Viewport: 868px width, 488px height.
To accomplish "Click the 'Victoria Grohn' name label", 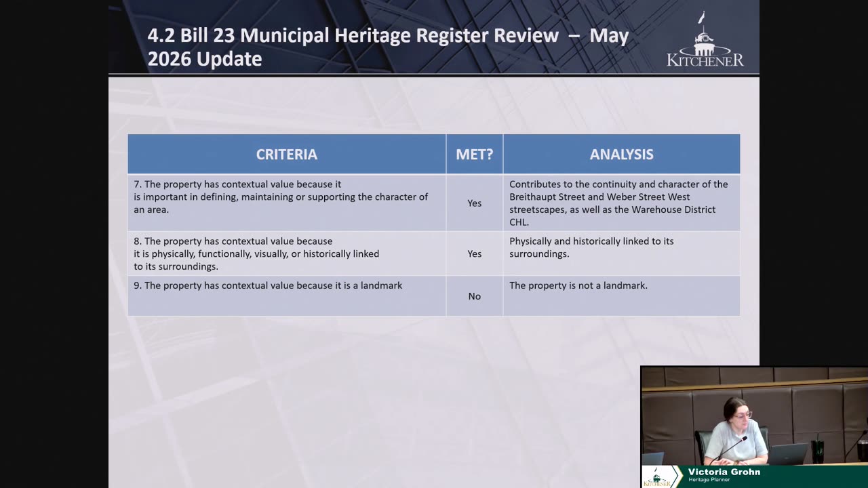I will coord(724,472).
